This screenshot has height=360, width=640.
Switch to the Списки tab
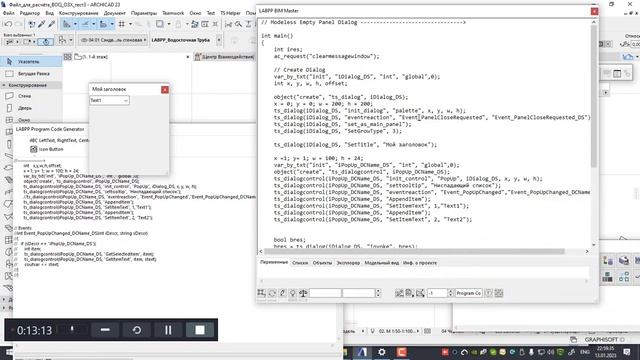300,263
